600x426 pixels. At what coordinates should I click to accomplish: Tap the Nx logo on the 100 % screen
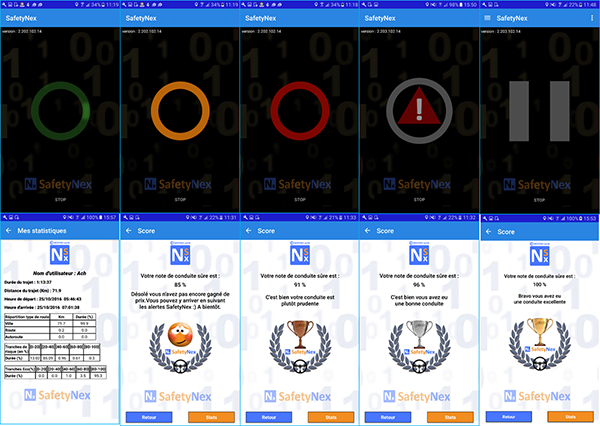(540, 255)
